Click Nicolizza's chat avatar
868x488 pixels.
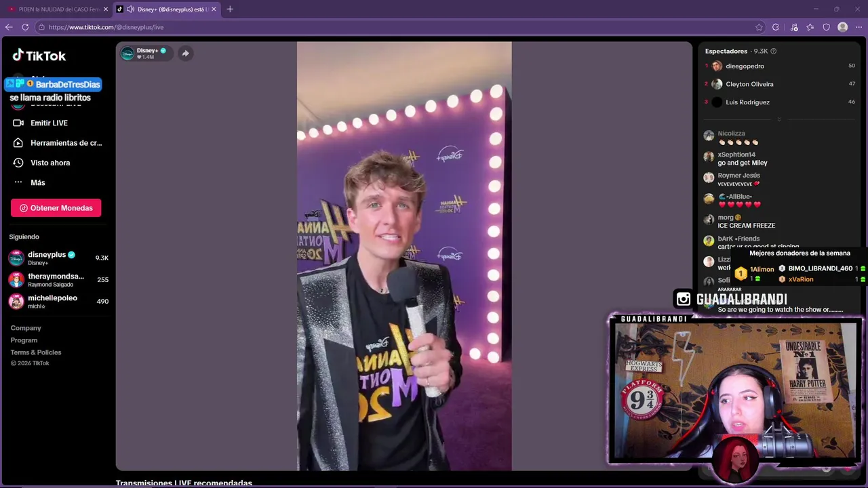pos(709,136)
